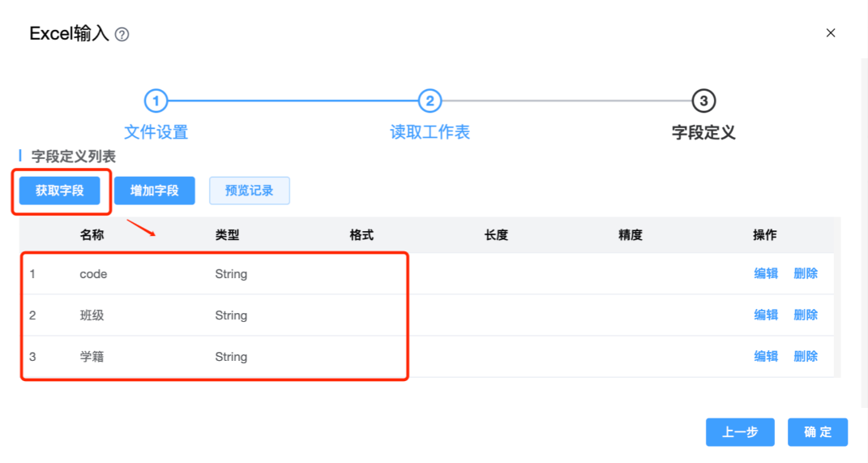Select step 2 circle icon
Image resolution: width=868 pixels, height=463 pixels.
coord(430,101)
